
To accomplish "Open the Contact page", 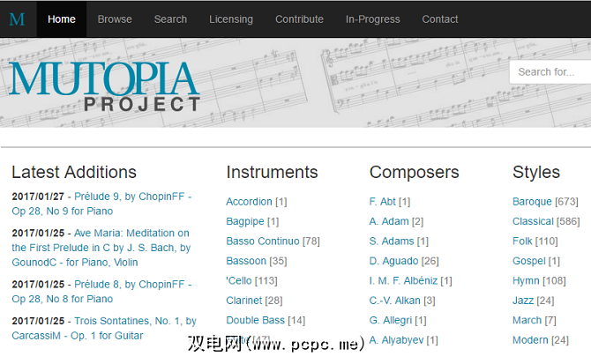I will coord(440,19).
